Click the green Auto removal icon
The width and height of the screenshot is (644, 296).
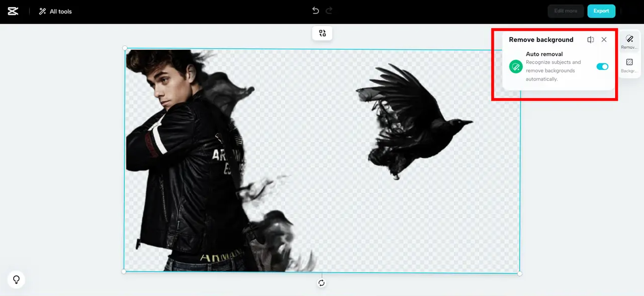[x=516, y=66]
